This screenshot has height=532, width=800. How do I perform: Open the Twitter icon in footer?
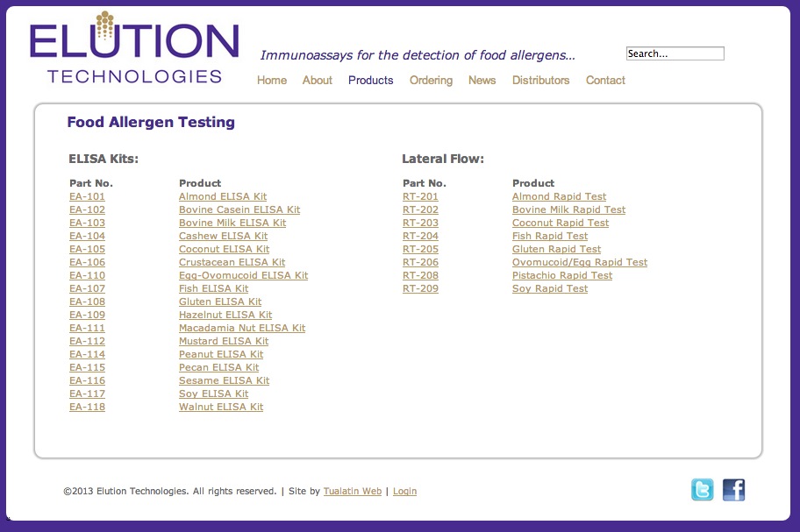click(702, 490)
